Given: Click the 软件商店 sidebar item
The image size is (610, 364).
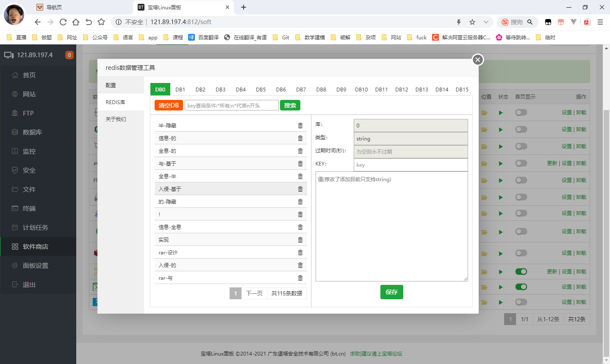Looking at the screenshot, I should (x=36, y=246).
